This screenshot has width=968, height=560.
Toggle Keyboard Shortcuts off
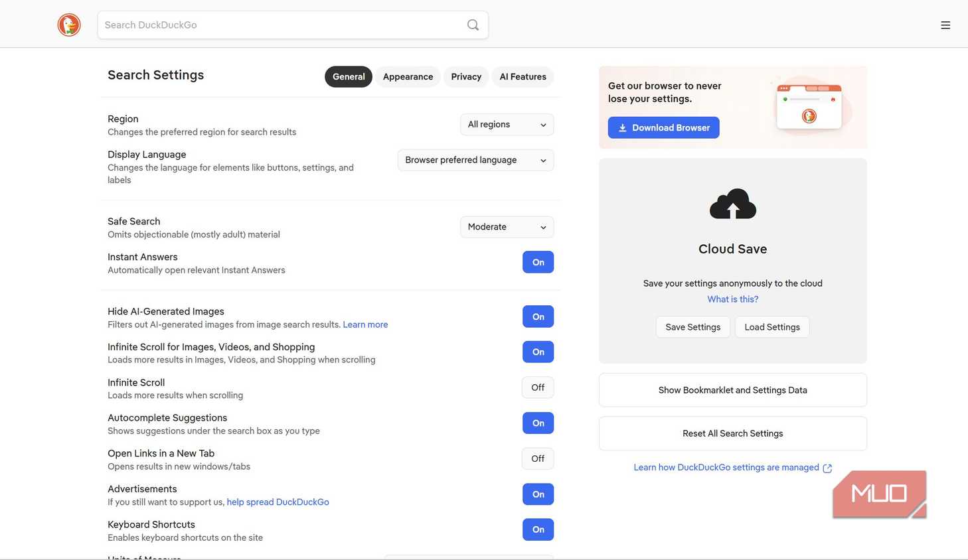[538, 529]
